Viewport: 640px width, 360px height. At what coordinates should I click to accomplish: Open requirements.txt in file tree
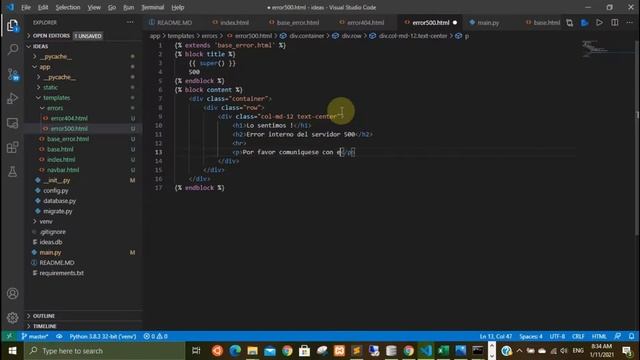(x=61, y=273)
